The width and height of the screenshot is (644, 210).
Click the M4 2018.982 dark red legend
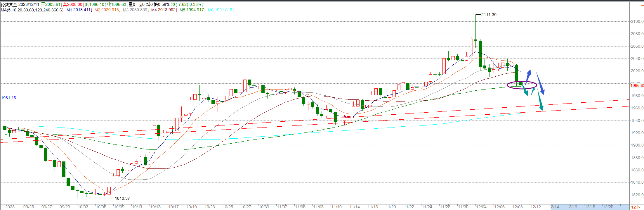[x=164, y=10]
